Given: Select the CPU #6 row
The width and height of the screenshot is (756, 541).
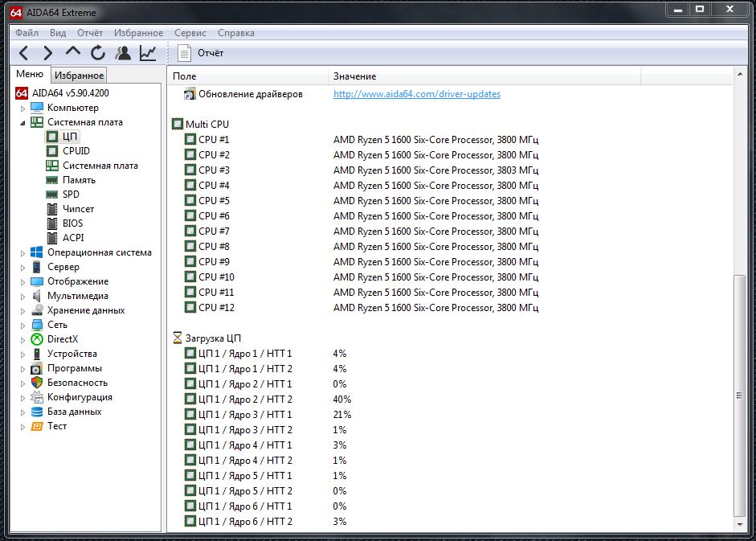Looking at the screenshot, I should click(361, 215).
